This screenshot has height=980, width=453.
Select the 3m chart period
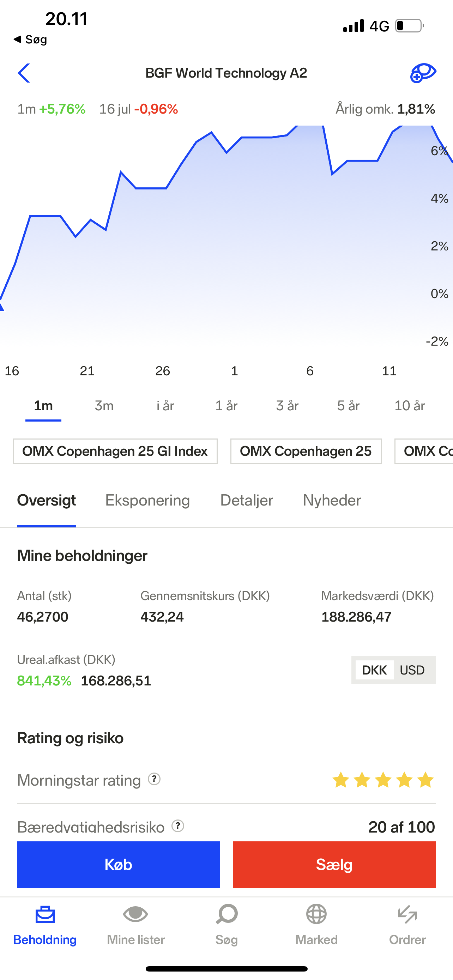tap(104, 406)
